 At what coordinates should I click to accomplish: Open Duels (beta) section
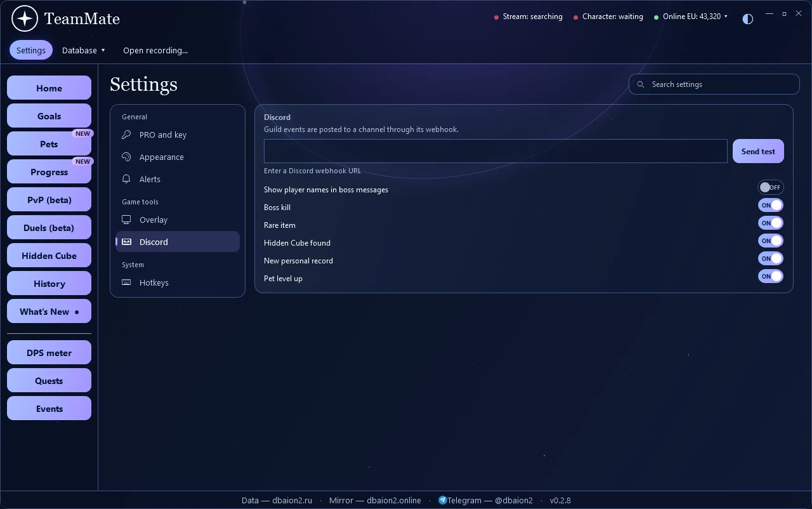(49, 228)
